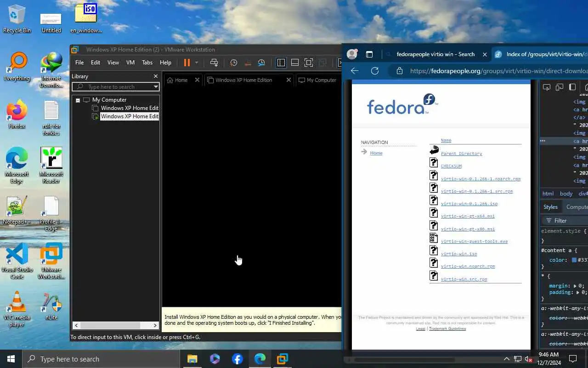Image resolution: width=588 pixels, height=368 pixels.
Task: Click the orange Pause VM button in VMware toolbar
Action: point(187,63)
